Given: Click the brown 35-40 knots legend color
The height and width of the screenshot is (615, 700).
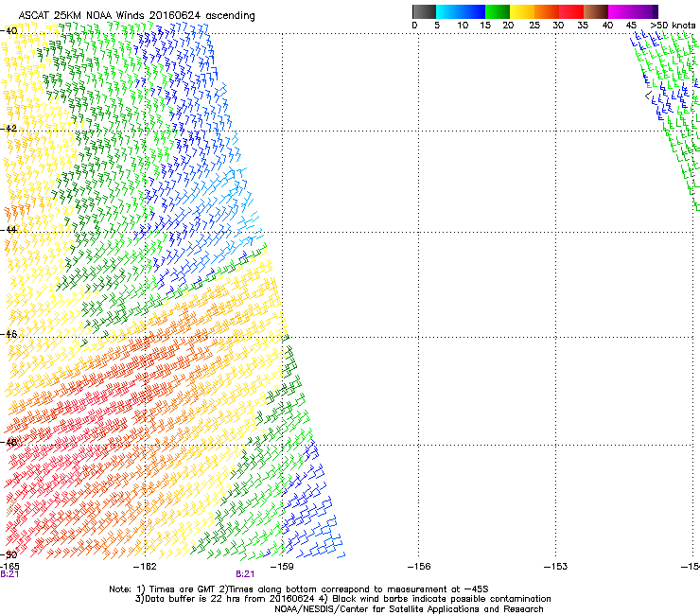Looking at the screenshot, I should point(596,11).
